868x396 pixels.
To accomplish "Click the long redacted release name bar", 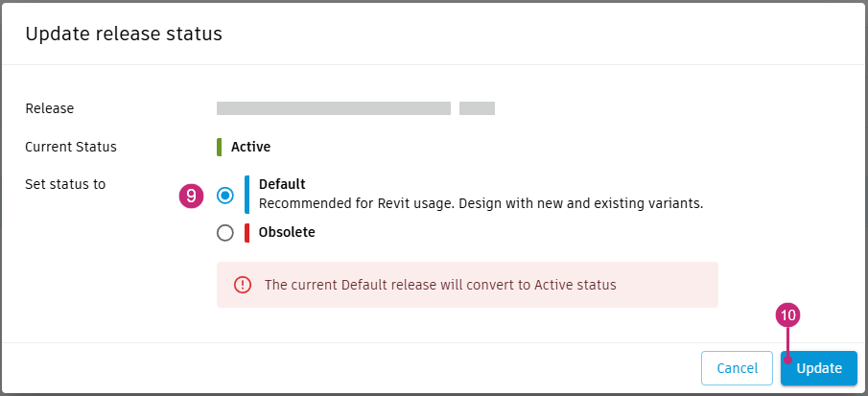I will coord(333,108).
